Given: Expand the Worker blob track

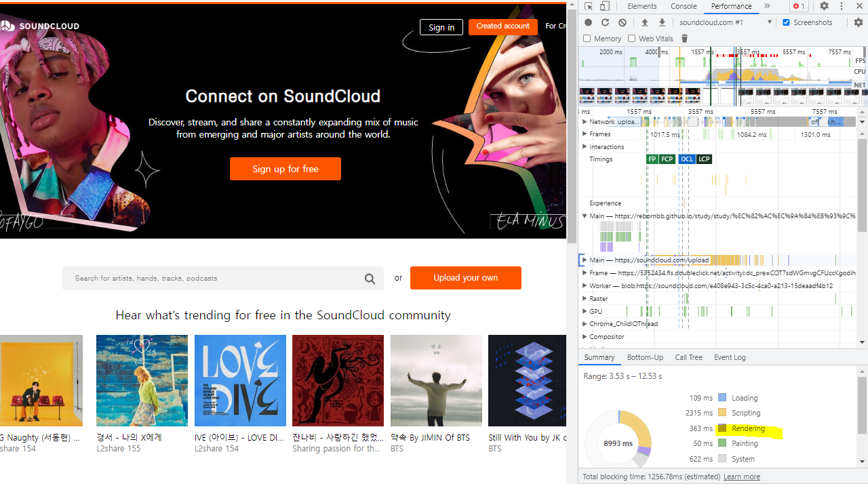Looking at the screenshot, I should [585, 286].
